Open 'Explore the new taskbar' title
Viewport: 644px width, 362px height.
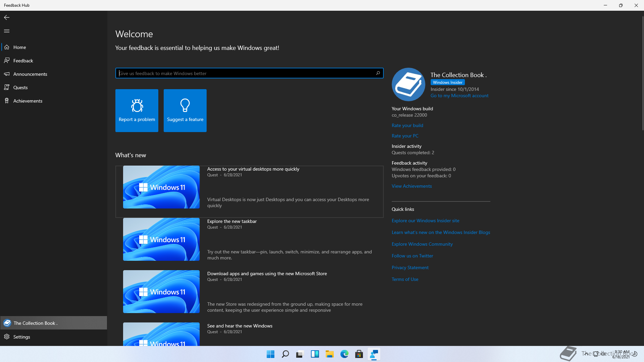[232, 221]
